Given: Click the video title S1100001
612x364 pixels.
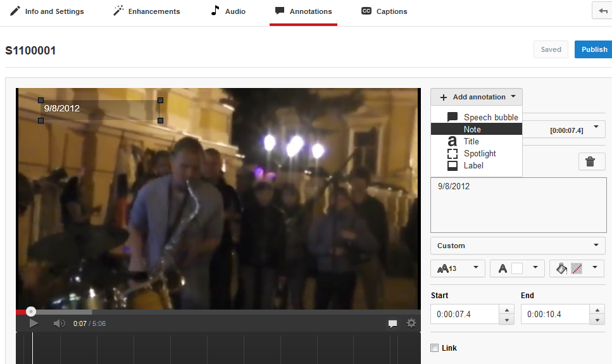Looking at the screenshot, I should coord(30,51).
